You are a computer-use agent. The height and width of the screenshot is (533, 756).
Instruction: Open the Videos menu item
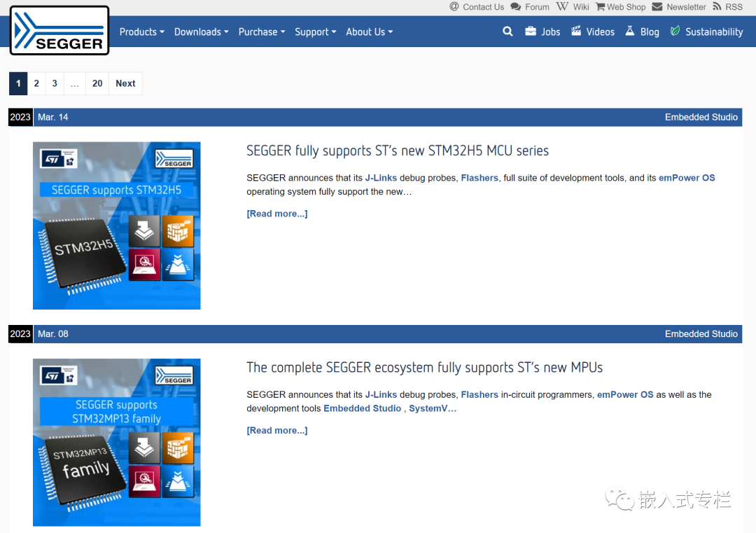(x=601, y=32)
